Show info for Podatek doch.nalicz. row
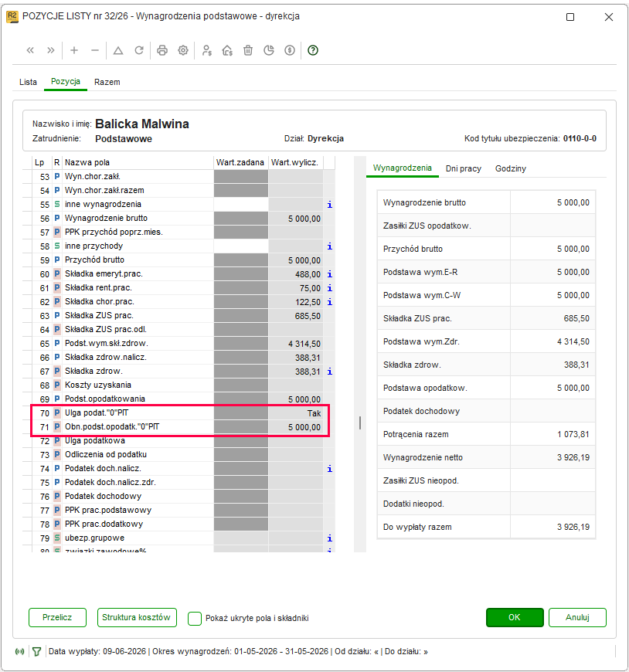Screen dimensions: 629x672 (x=329, y=468)
